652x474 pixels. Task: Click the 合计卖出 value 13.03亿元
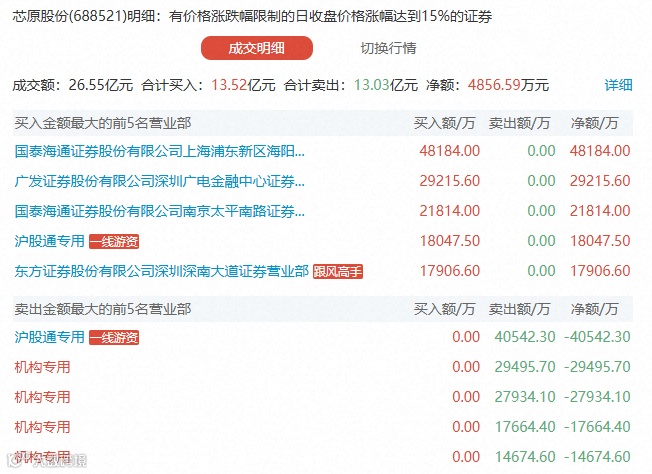tap(385, 85)
